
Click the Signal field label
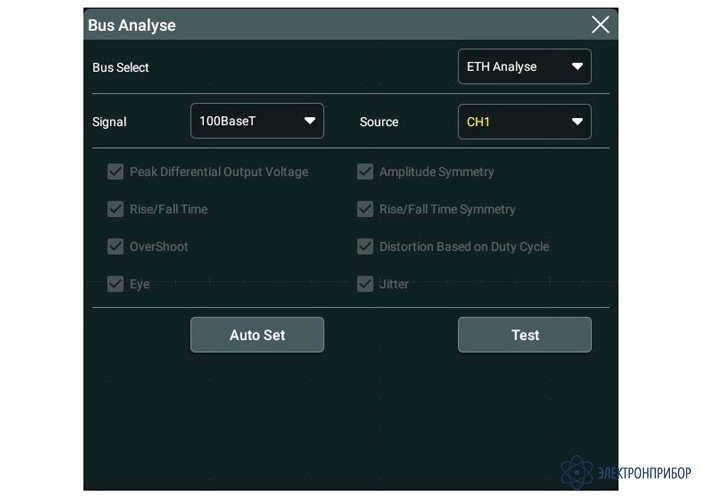pyautogui.click(x=109, y=122)
